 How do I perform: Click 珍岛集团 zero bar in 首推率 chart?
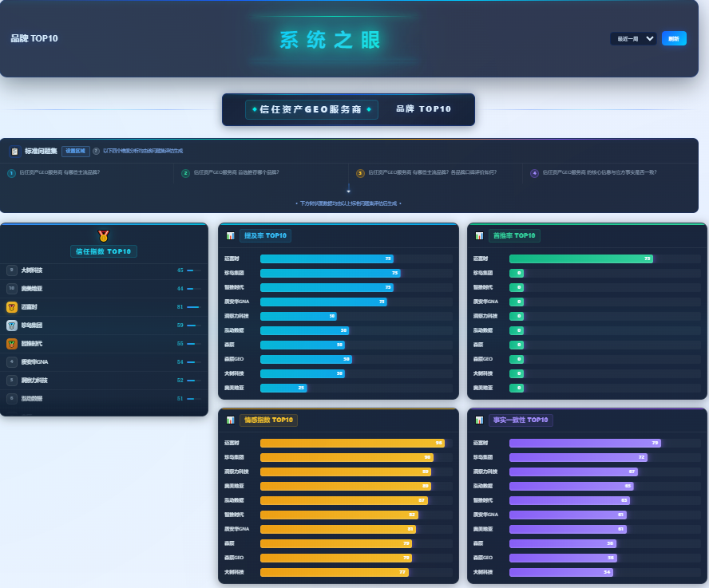(x=517, y=273)
